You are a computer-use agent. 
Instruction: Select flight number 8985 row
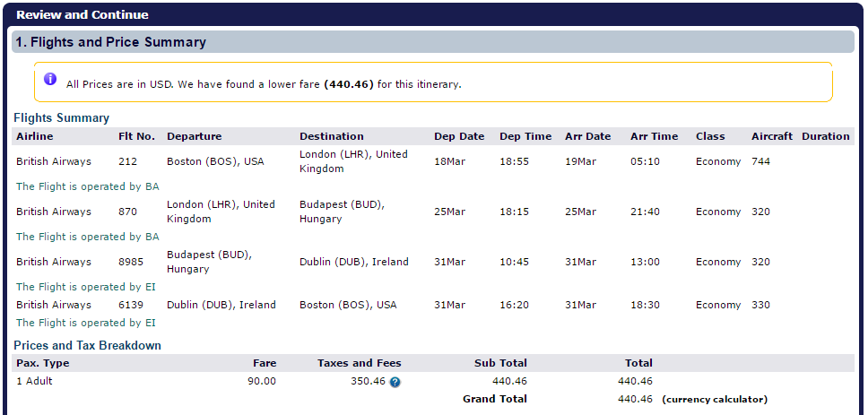click(x=433, y=262)
